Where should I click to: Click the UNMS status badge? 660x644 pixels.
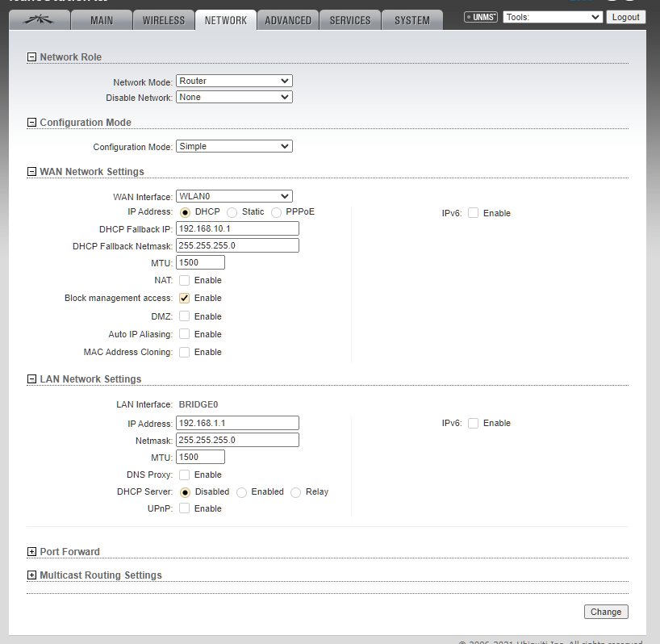coord(481,17)
